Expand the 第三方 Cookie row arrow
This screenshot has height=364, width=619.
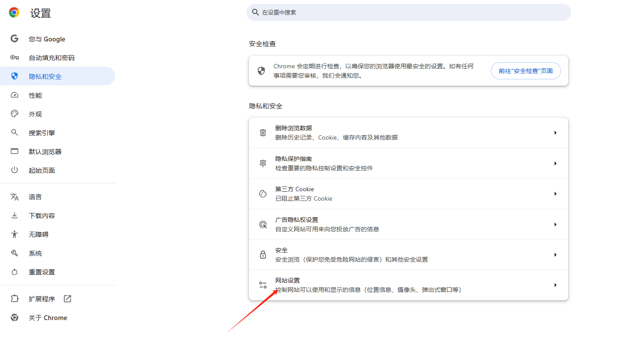pos(555,194)
